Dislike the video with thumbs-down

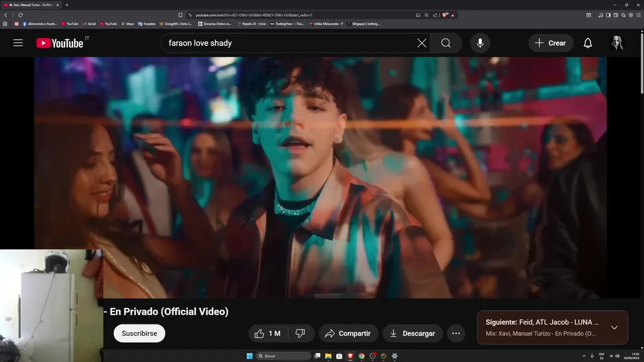[x=300, y=333]
